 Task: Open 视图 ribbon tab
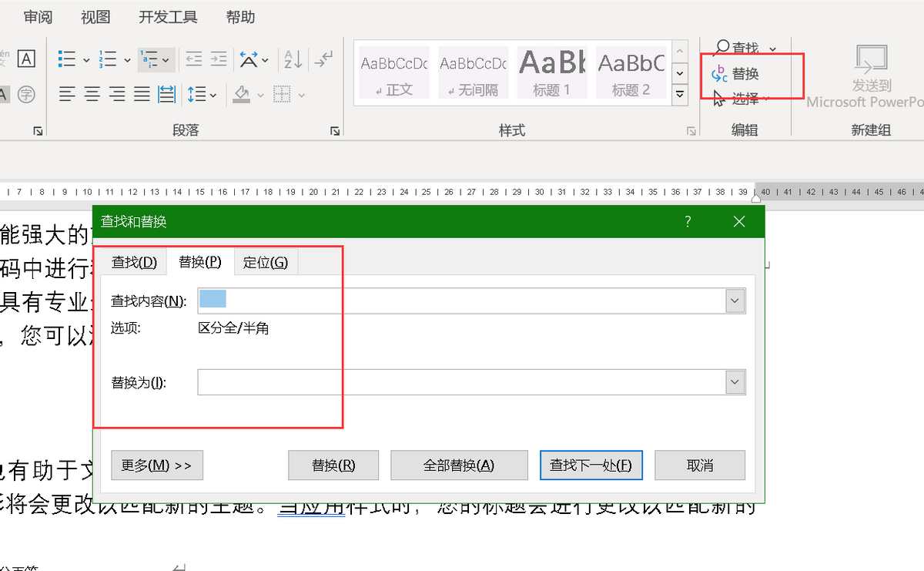pyautogui.click(x=96, y=17)
